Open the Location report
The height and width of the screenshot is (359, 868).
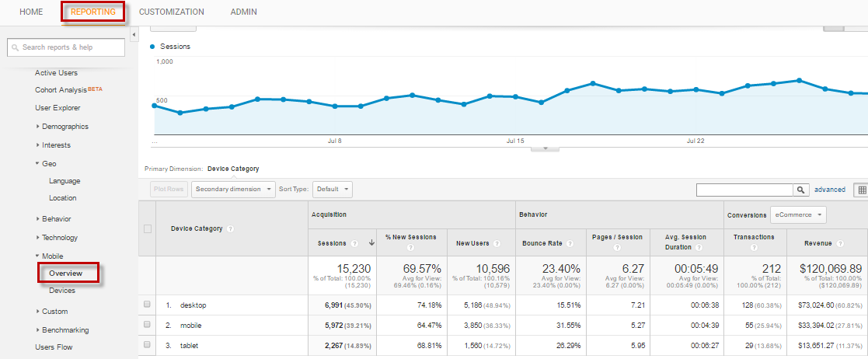click(x=62, y=198)
